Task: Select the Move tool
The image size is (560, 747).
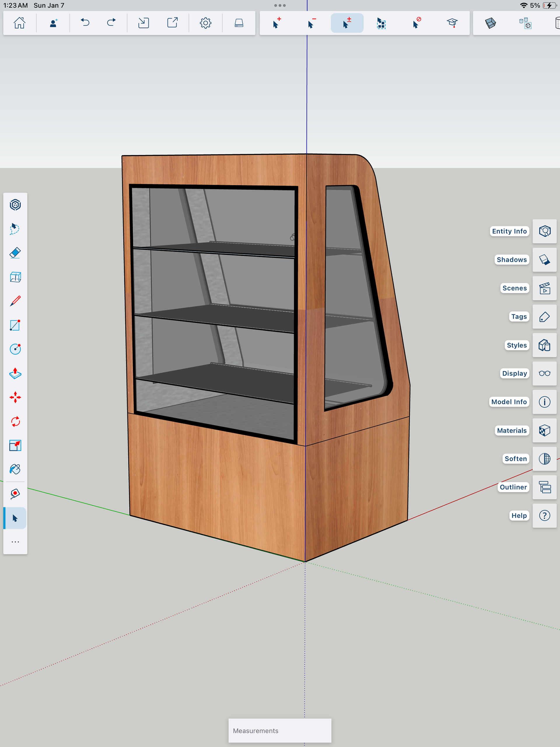Action: [x=15, y=398]
